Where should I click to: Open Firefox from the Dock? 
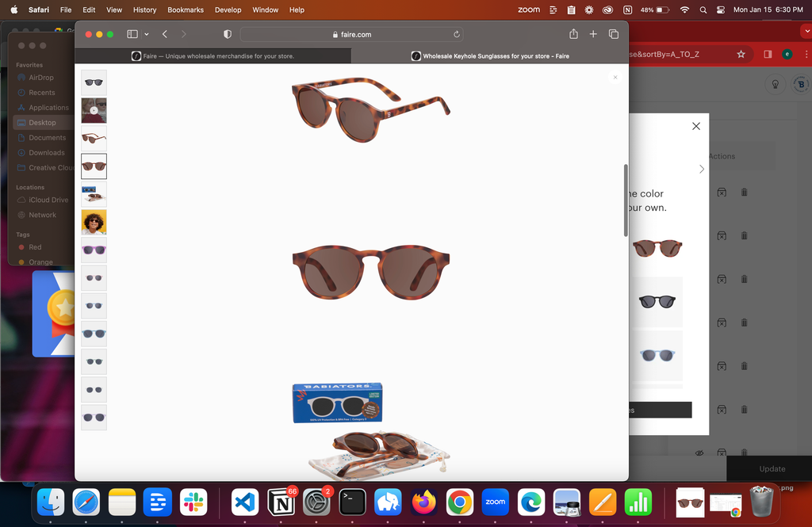coord(423,502)
